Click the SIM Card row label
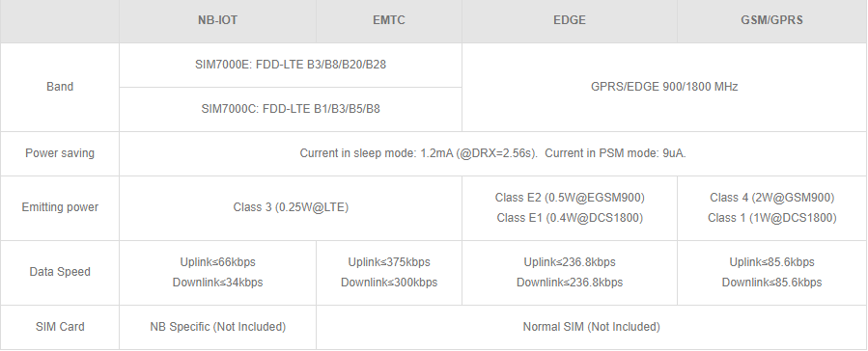 (60, 327)
